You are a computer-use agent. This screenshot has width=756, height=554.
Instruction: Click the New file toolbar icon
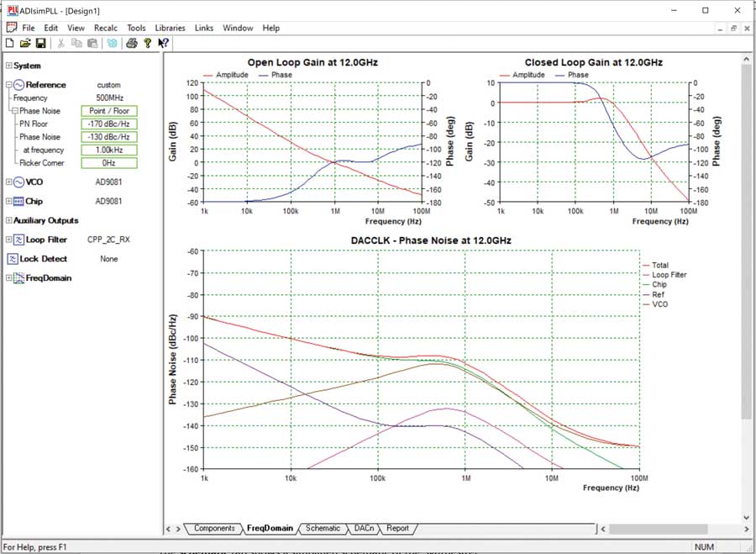(9, 43)
